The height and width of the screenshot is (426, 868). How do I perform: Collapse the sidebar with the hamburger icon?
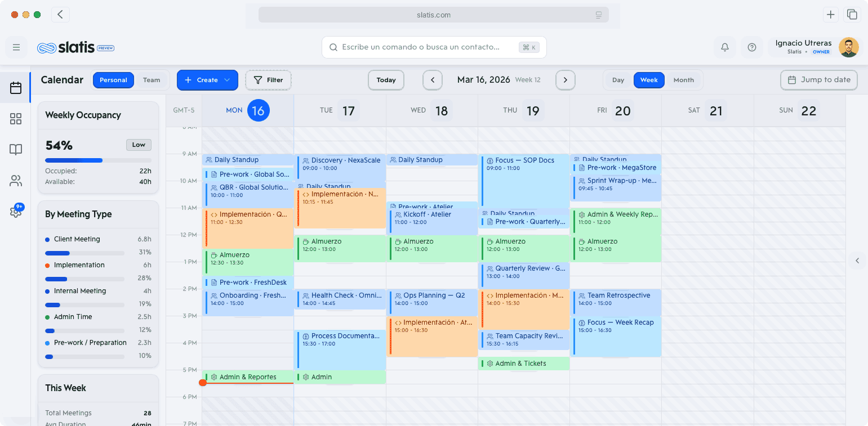pyautogui.click(x=16, y=47)
